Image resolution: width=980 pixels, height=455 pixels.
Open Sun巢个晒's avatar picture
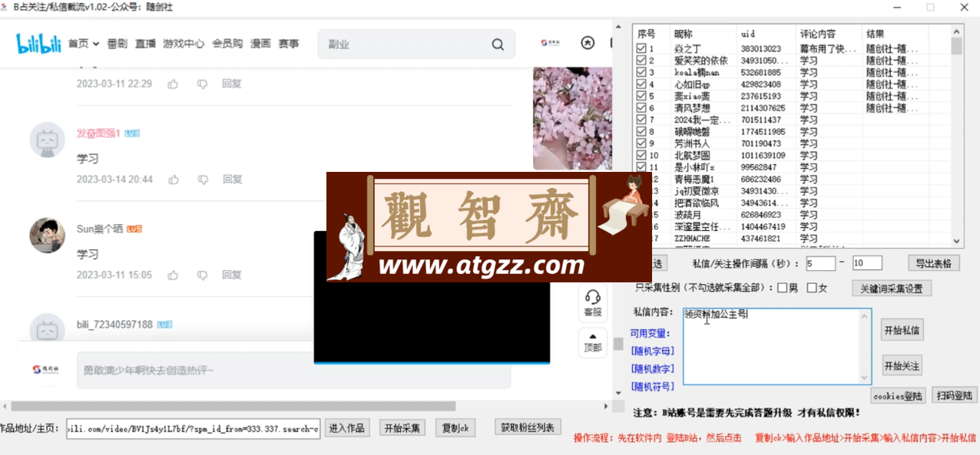pyautogui.click(x=47, y=236)
